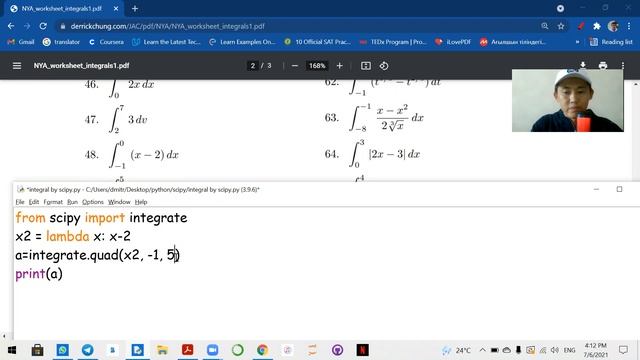
Task: Click the ENG language indicator
Action: click(569, 350)
